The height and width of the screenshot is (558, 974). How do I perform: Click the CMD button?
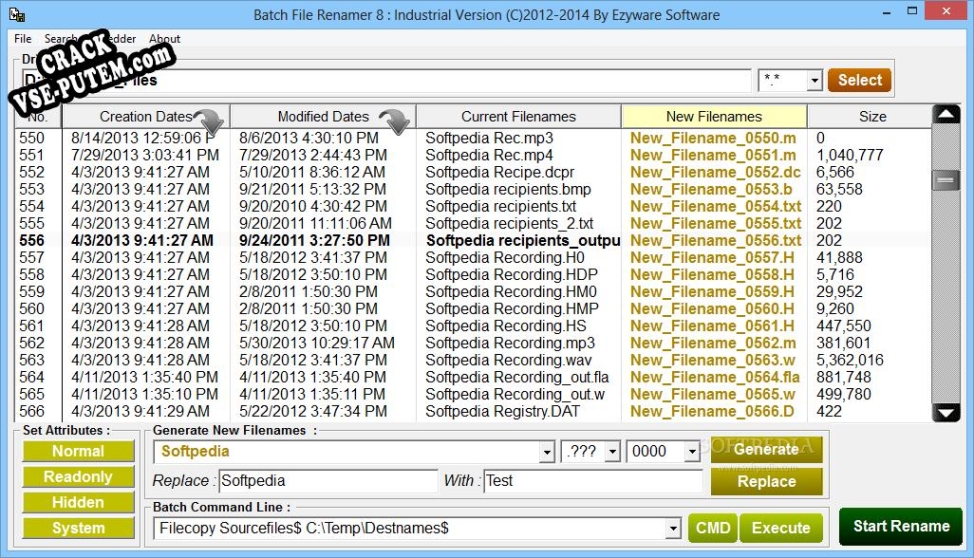[x=713, y=528]
